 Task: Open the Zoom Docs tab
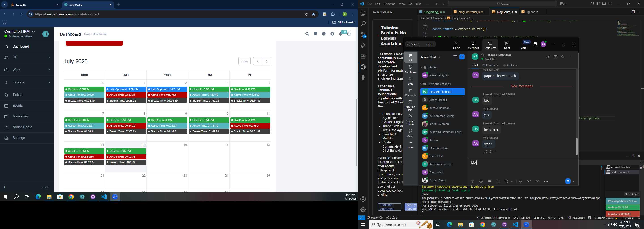(507, 45)
